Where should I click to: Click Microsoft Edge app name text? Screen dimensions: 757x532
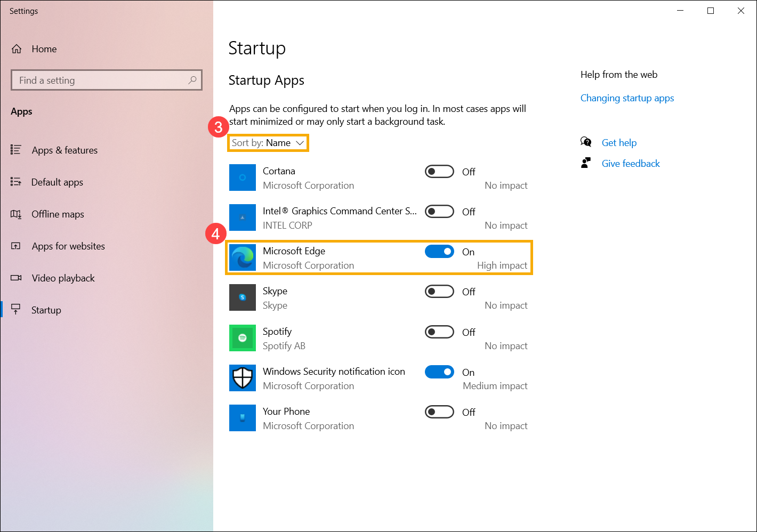pyautogui.click(x=294, y=251)
